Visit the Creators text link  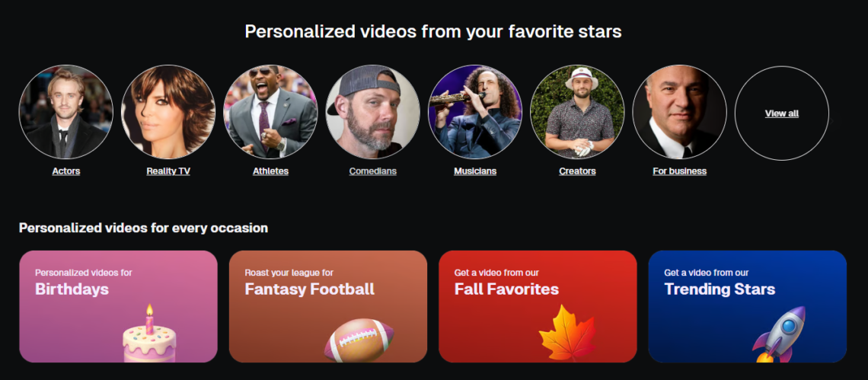577,171
